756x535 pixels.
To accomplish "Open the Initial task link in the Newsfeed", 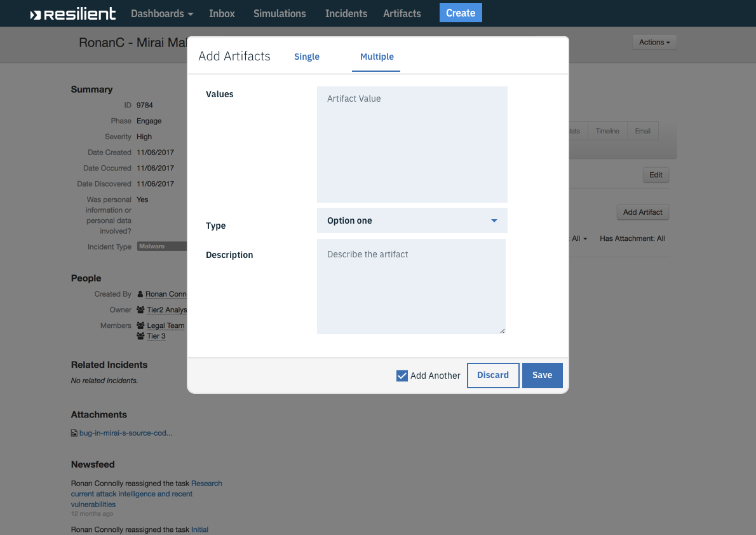I will pyautogui.click(x=199, y=530).
